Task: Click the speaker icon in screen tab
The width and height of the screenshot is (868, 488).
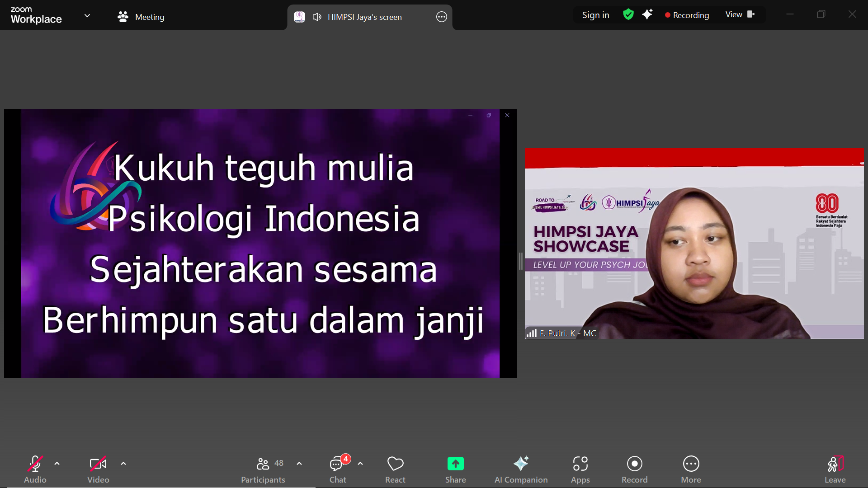Action: 317,17
